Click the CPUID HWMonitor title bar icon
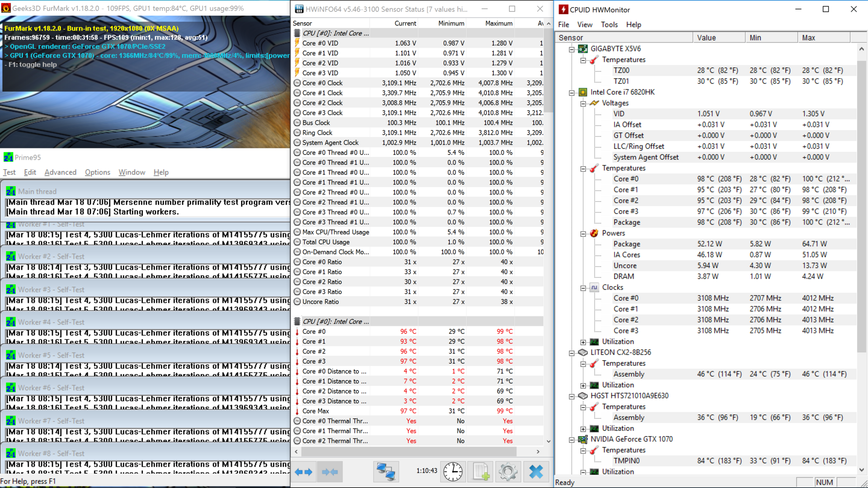 pos(563,9)
